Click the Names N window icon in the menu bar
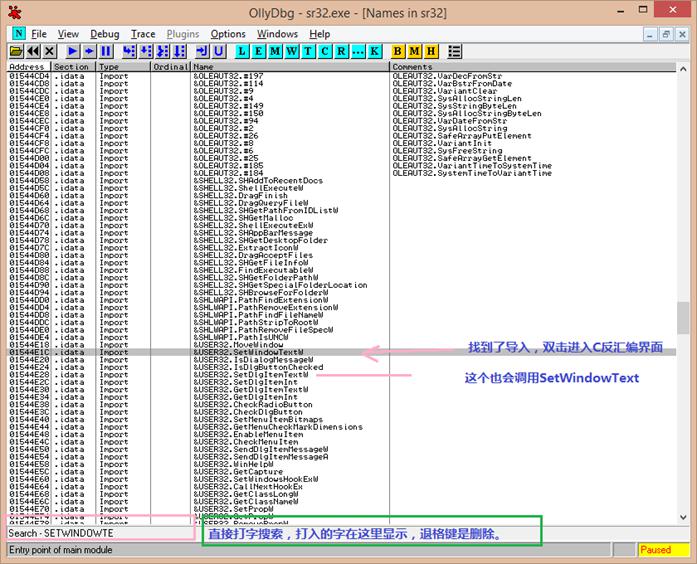This screenshot has width=697, height=564. (19, 33)
